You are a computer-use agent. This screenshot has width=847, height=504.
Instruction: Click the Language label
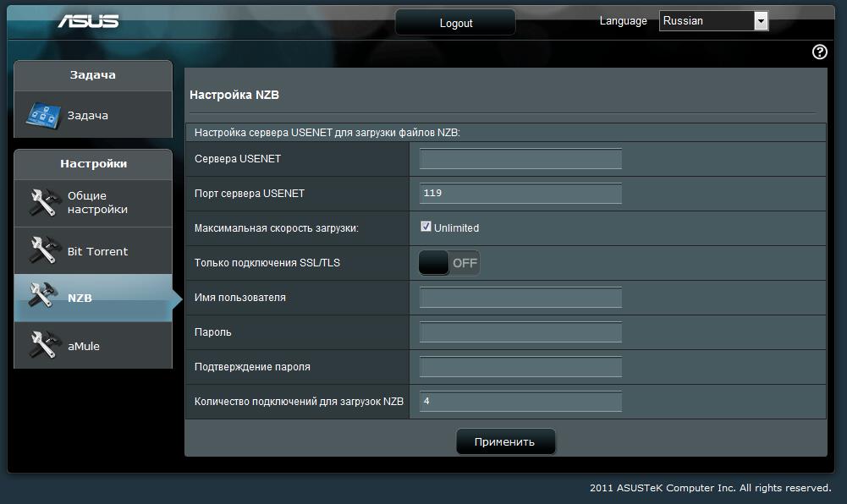tap(623, 21)
